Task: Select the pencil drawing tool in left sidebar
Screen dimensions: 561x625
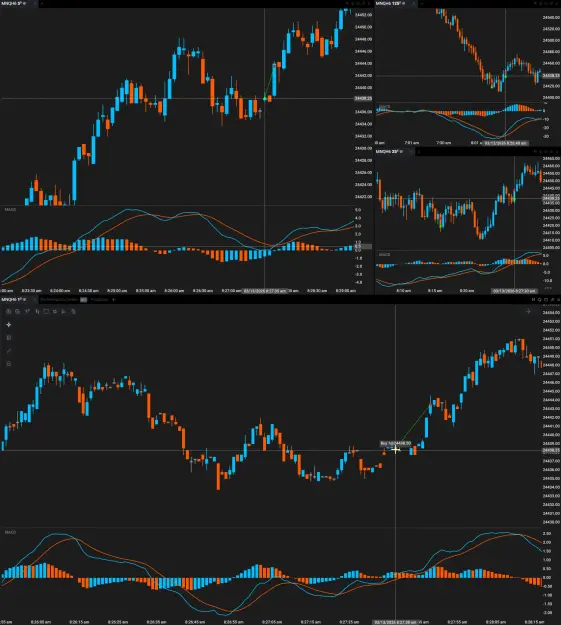Action: tap(9, 351)
